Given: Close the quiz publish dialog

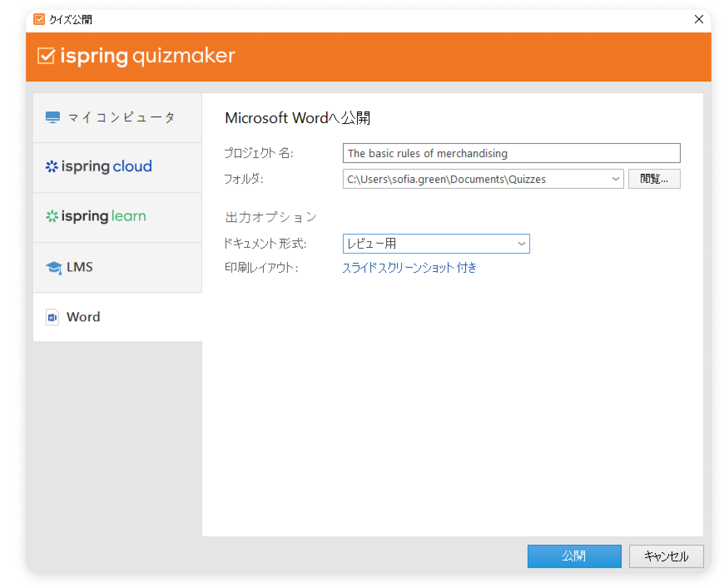Looking at the screenshot, I should [699, 19].
